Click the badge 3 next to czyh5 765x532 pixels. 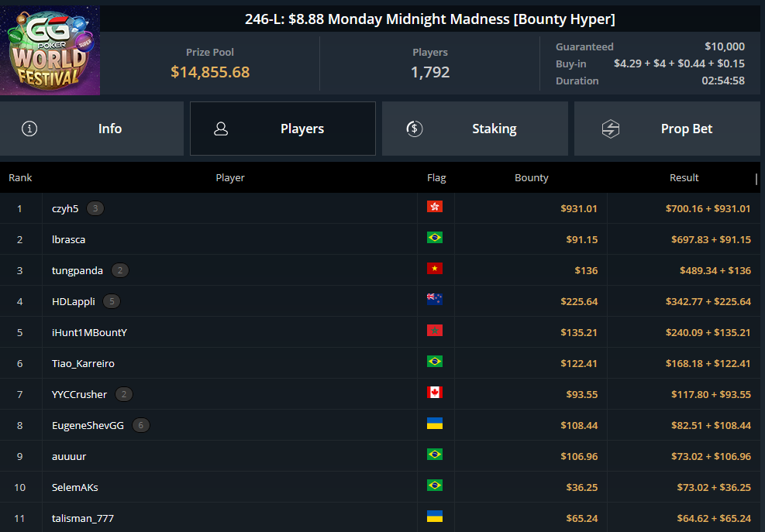(95, 209)
